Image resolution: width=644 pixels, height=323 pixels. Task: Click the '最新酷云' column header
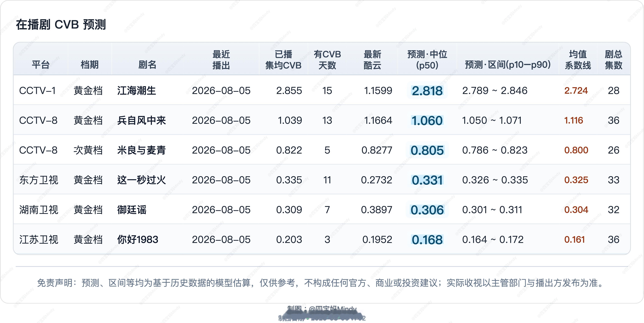(372, 60)
